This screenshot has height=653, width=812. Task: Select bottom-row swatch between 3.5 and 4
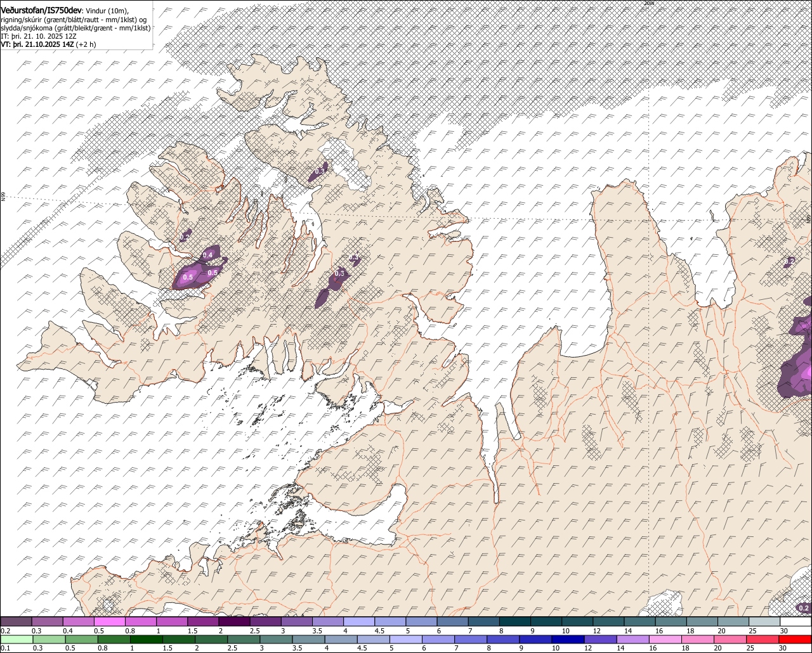309,639
